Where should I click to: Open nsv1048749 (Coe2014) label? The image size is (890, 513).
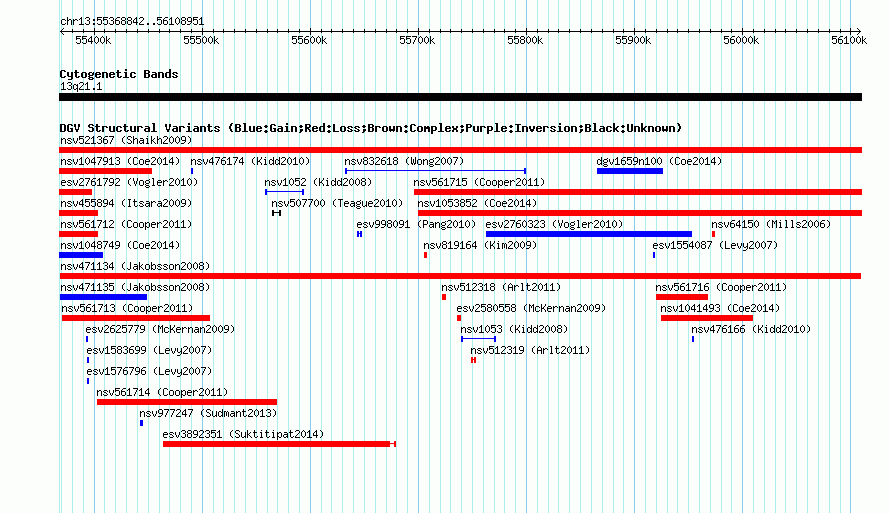click(120, 245)
